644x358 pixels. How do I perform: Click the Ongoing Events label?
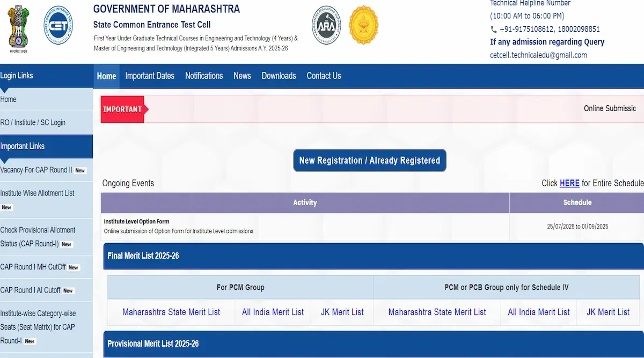click(128, 183)
